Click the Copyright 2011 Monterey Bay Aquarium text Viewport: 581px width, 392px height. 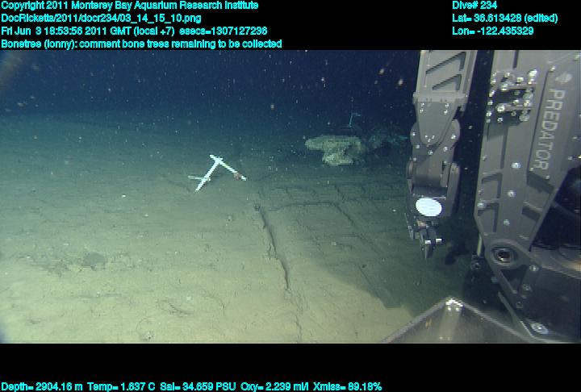point(129,6)
